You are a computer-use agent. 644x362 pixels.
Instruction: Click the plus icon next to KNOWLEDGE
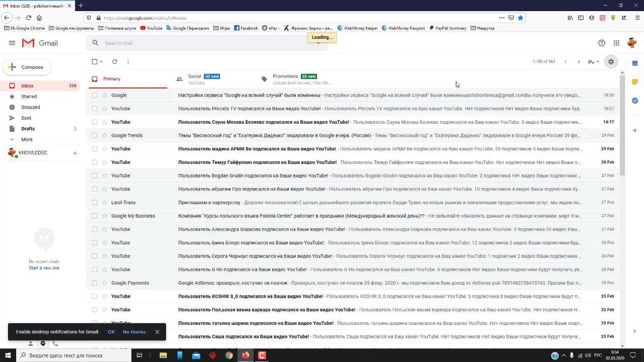pos(75,153)
